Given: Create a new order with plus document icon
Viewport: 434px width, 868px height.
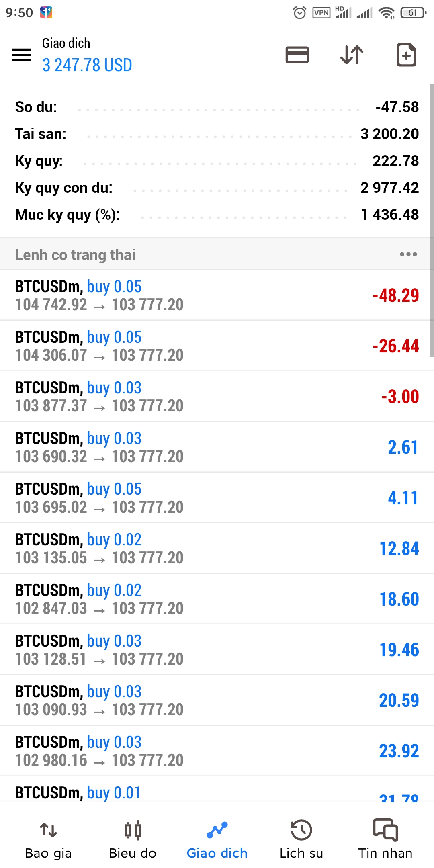Looking at the screenshot, I should click(x=406, y=55).
